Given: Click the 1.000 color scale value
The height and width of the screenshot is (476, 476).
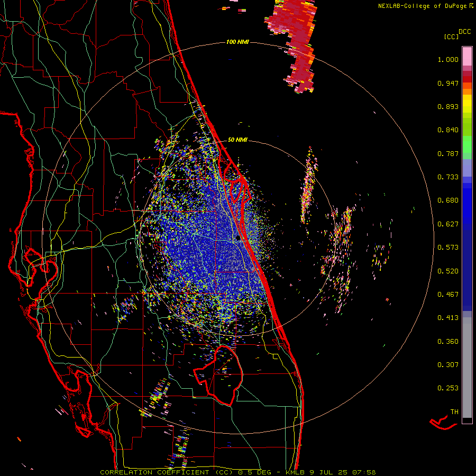Looking at the screenshot, I should pyautogui.click(x=448, y=59).
